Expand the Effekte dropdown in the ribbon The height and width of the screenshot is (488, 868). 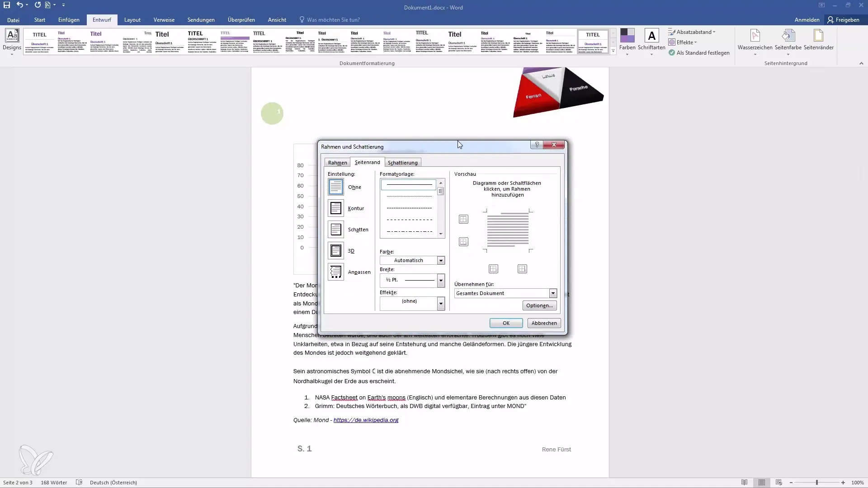pos(695,42)
